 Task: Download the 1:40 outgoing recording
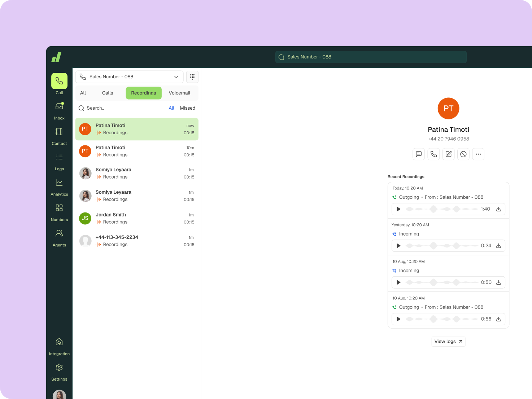498,209
